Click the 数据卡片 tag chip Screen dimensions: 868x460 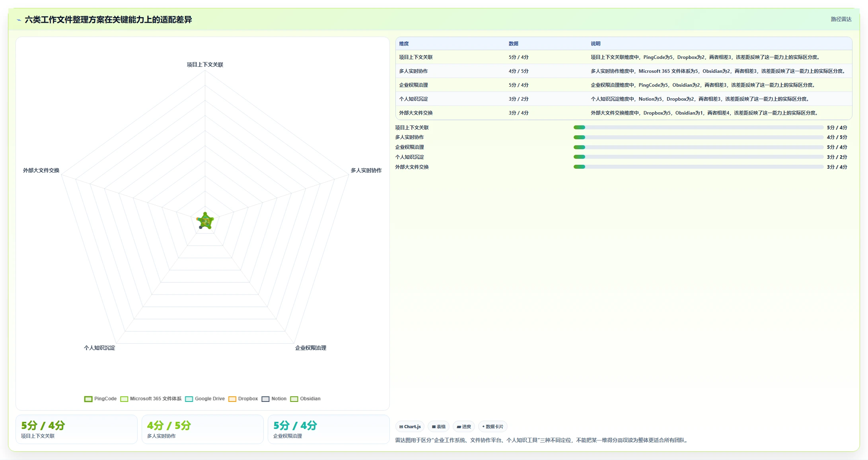[x=492, y=427]
